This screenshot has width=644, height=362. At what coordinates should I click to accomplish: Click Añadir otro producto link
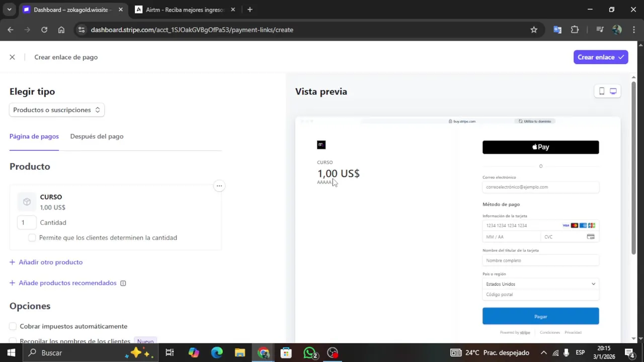(46, 262)
